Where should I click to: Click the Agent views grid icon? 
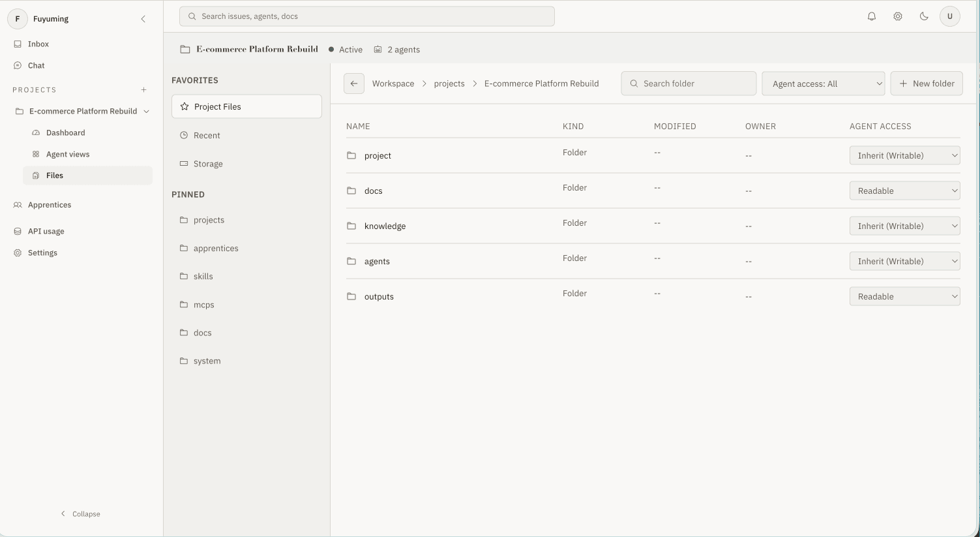pos(36,154)
